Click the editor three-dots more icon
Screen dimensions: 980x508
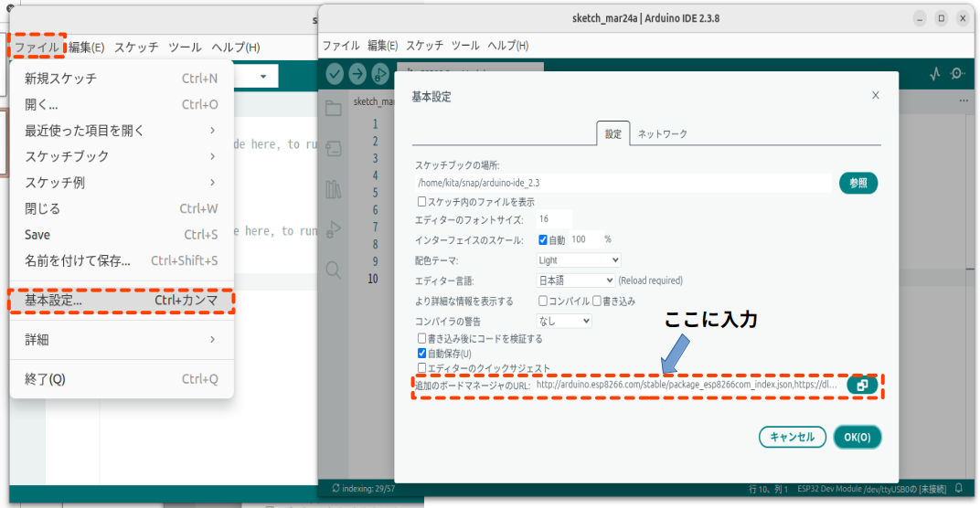point(964,101)
